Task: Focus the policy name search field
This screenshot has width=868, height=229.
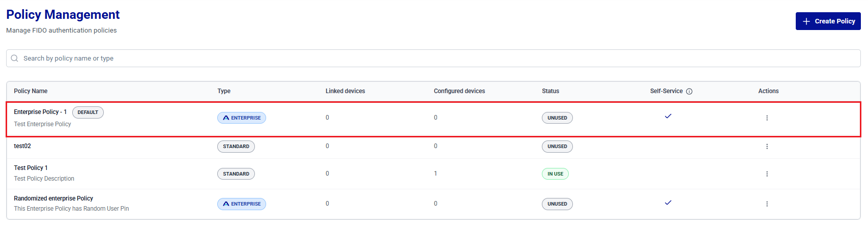Action: coord(433,59)
